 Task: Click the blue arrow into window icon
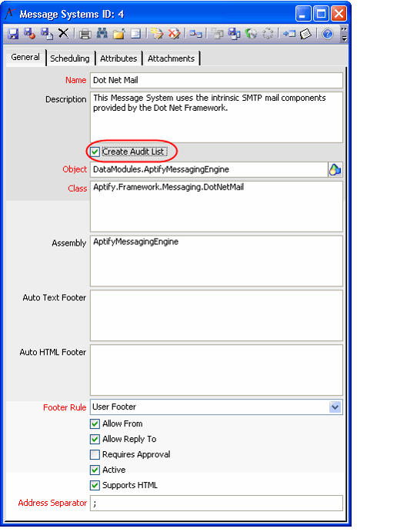point(289,34)
